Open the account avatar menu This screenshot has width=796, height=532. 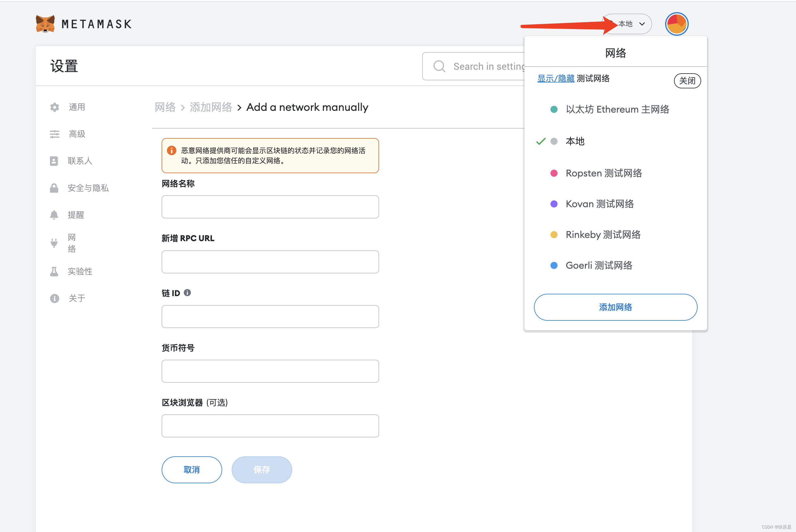(676, 24)
